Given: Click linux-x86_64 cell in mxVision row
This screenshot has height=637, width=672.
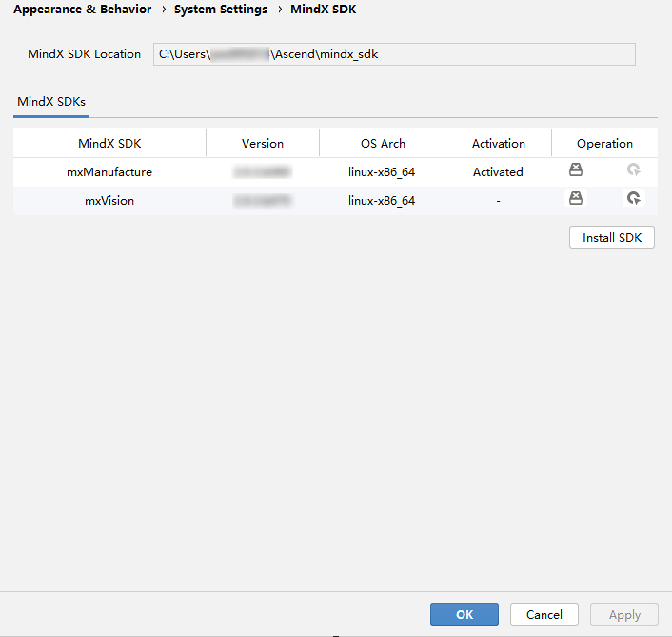Looking at the screenshot, I should [x=382, y=201].
